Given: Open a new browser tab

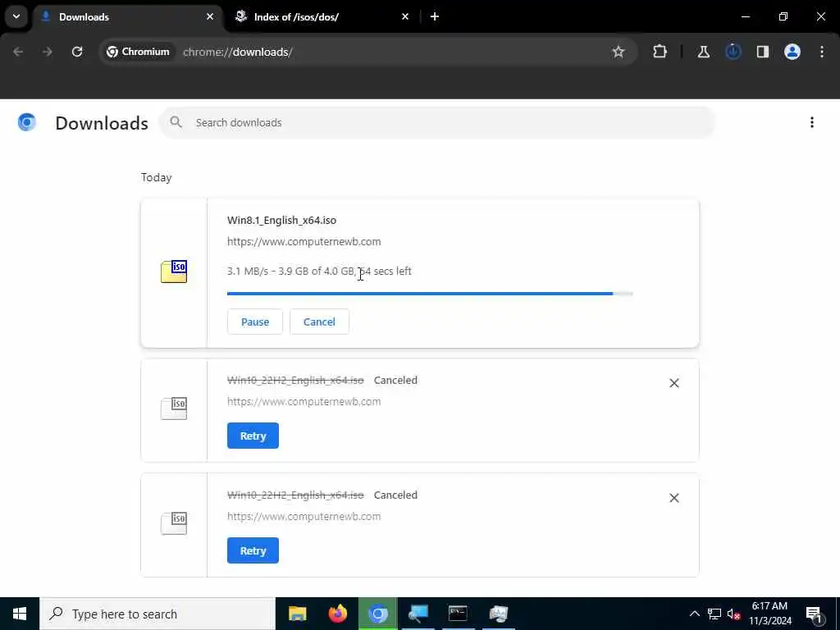Looking at the screenshot, I should [435, 16].
